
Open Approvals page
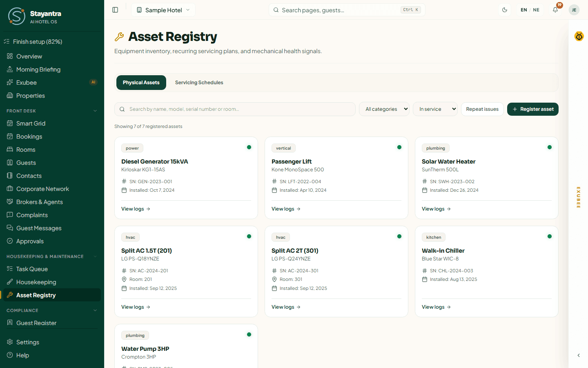pos(52,241)
